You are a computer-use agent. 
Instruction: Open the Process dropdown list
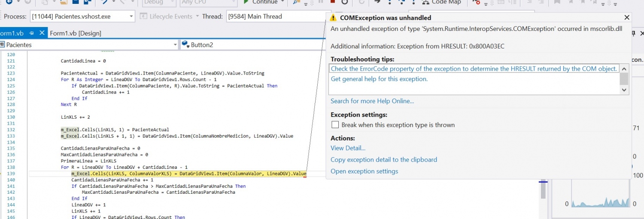click(131, 17)
